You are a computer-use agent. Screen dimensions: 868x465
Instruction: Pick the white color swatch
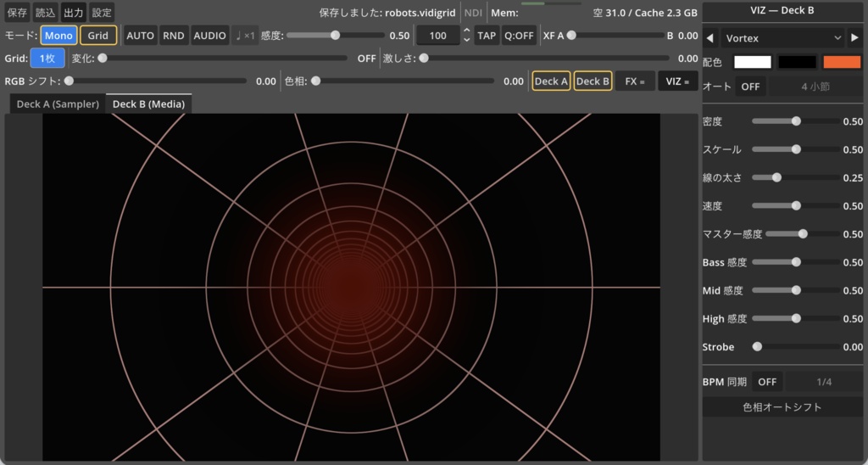click(753, 62)
